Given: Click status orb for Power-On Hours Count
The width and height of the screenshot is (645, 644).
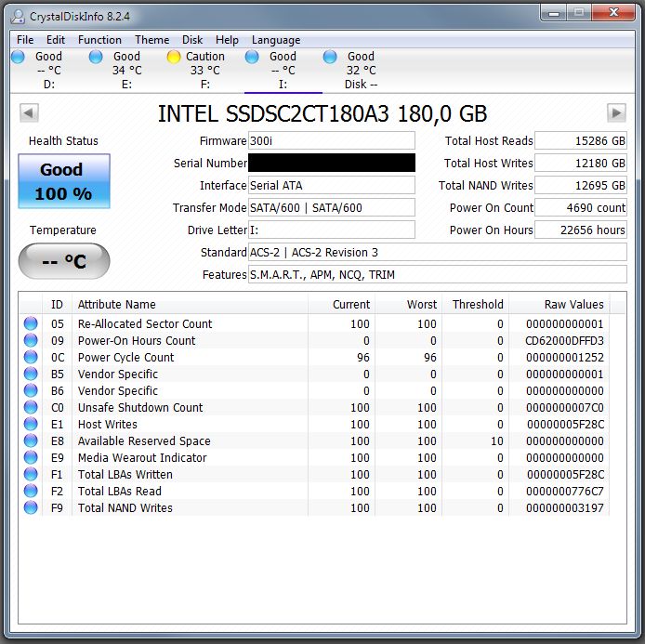Looking at the screenshot, I should coord(31,340).
